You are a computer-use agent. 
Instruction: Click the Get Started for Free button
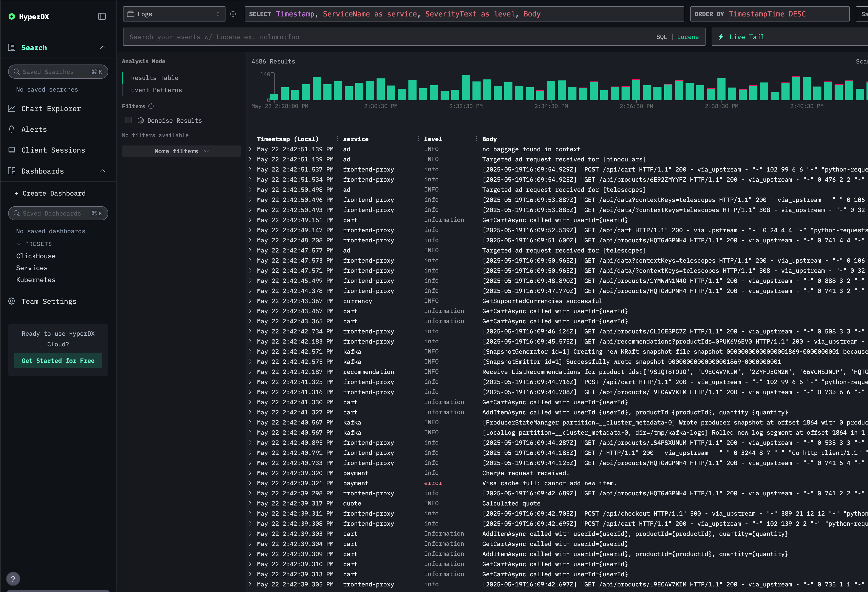(x=58, y=361)
